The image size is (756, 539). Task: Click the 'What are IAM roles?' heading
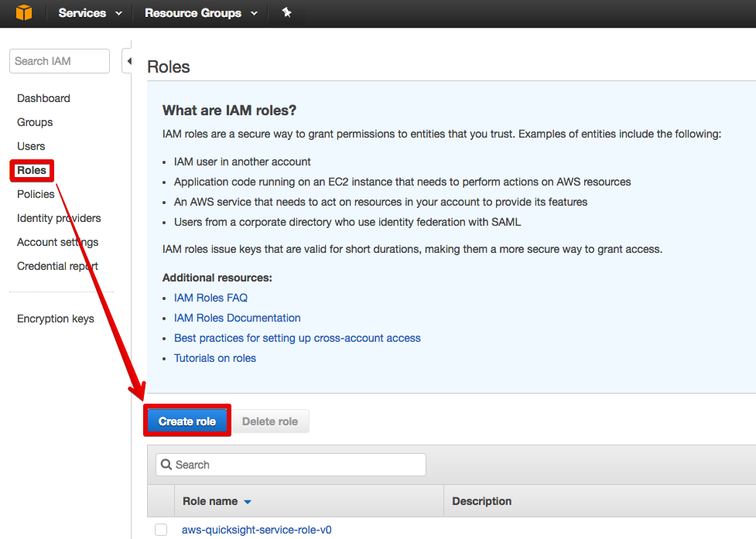coord(229,111)
